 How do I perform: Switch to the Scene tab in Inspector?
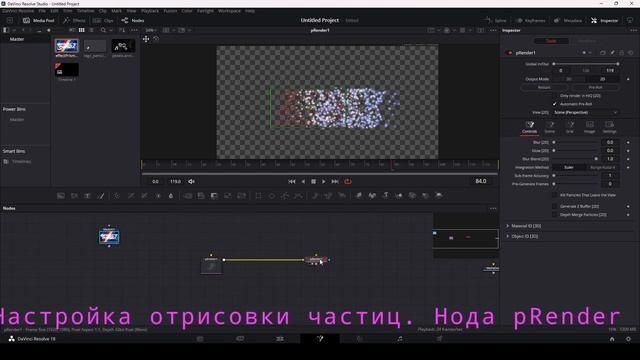click(x=550, y=127)
